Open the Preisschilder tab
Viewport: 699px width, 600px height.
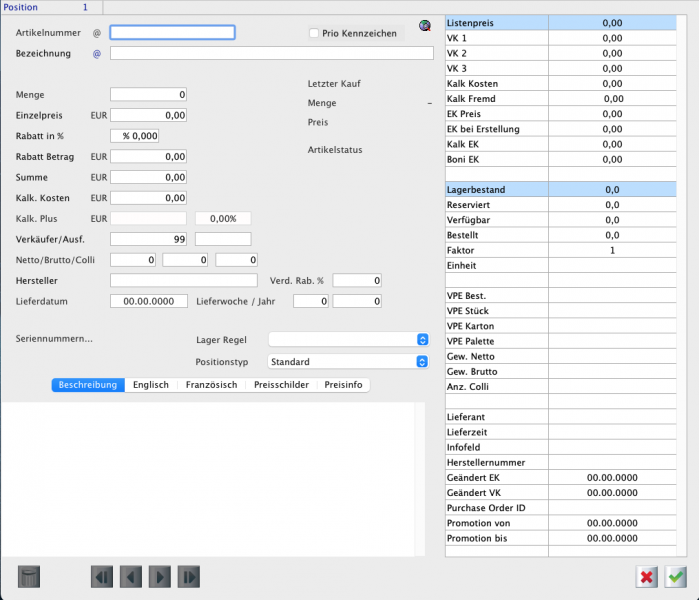click(280, 385)
